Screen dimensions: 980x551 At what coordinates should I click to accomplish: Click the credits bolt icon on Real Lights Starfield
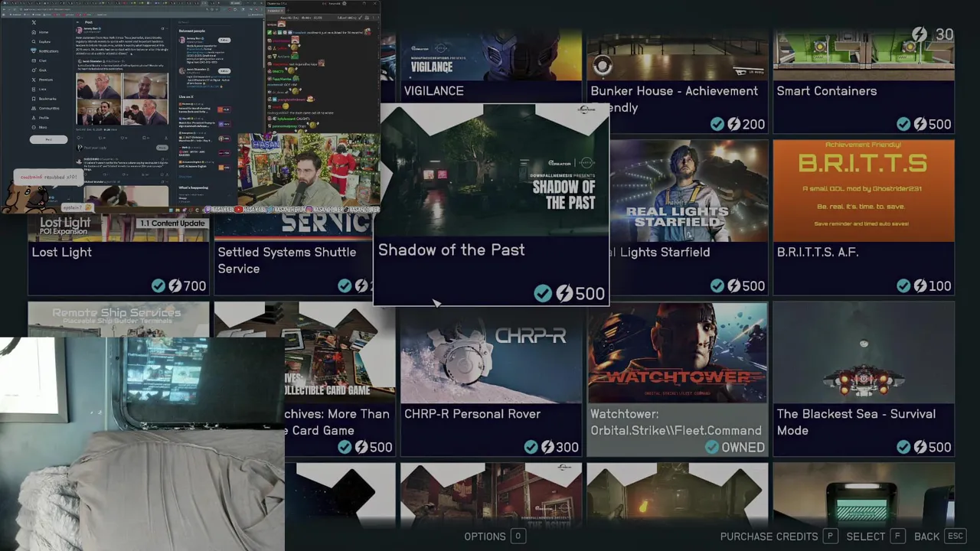(733, 285)
